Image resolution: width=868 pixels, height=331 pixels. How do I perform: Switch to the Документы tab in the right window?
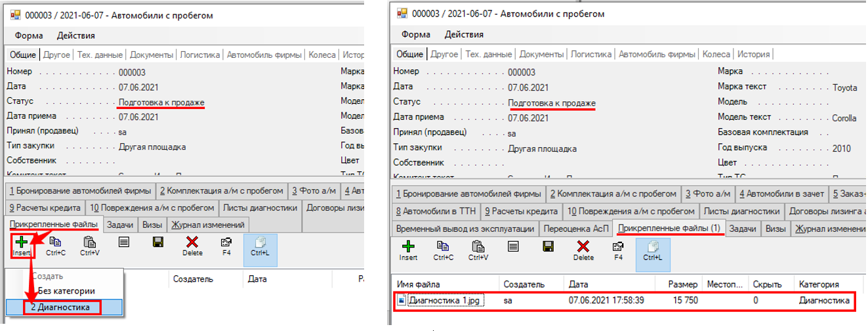[541, 54]
